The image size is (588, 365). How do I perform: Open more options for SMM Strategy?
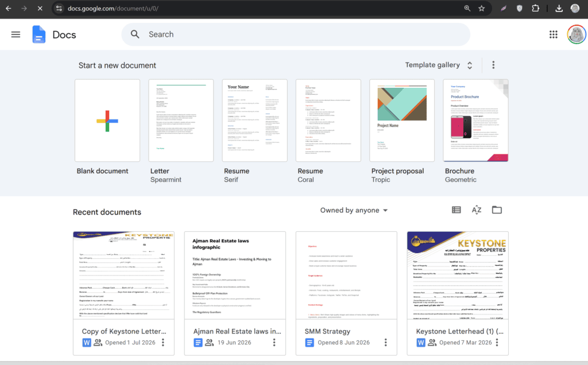click(385, 342)
